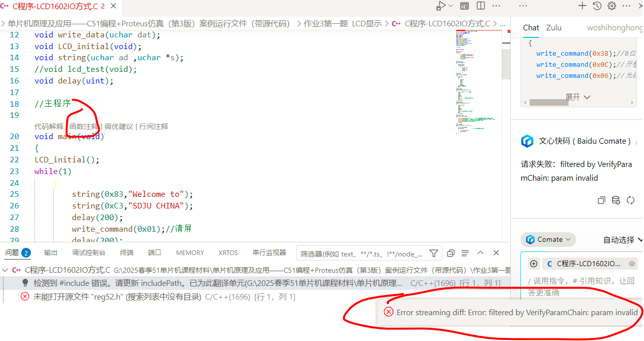Open the editor more actions ellipsis
Image resolution: width=644 pixels, height=341 pixels.
click(x=497, y=6)
